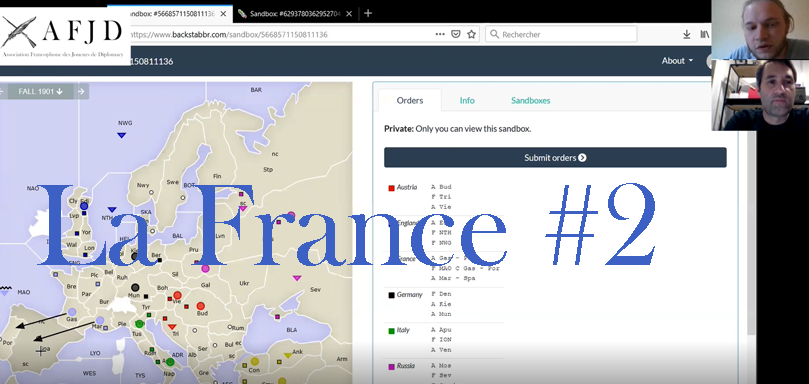Viewport: 809px width, 384px height.
Task: Click the Pocket save icon
Action: coord(456,34)
